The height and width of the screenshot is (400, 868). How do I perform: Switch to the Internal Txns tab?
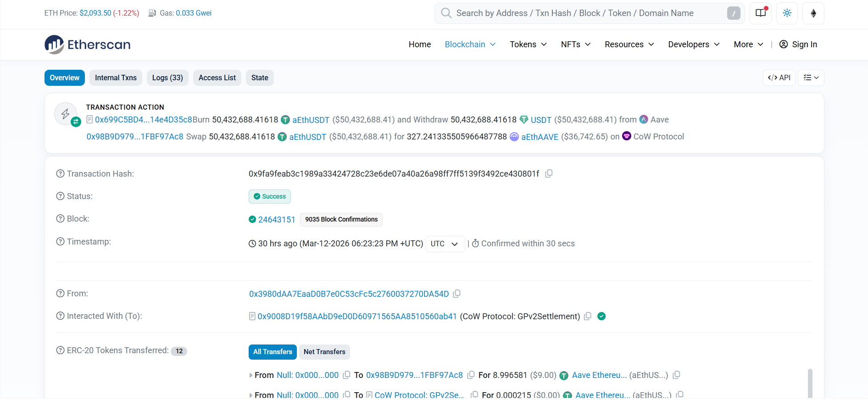point(116,78)
